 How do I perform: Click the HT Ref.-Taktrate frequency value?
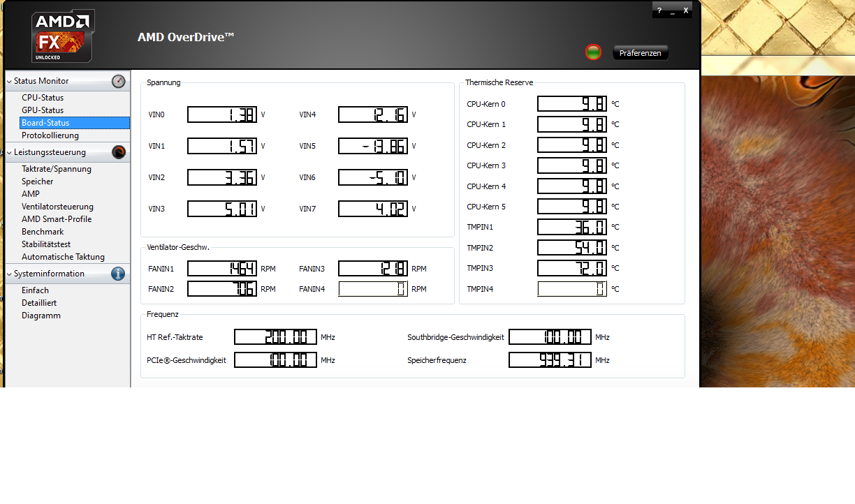(275, 337)
